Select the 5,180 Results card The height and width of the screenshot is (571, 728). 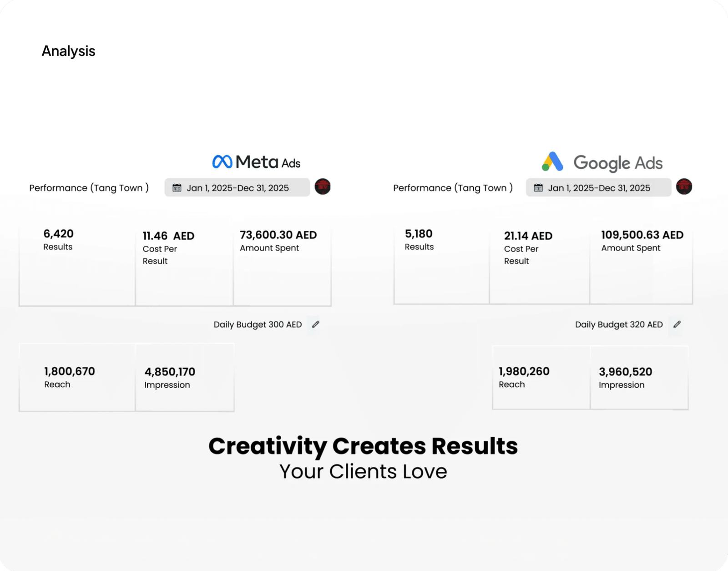point(442,266)
